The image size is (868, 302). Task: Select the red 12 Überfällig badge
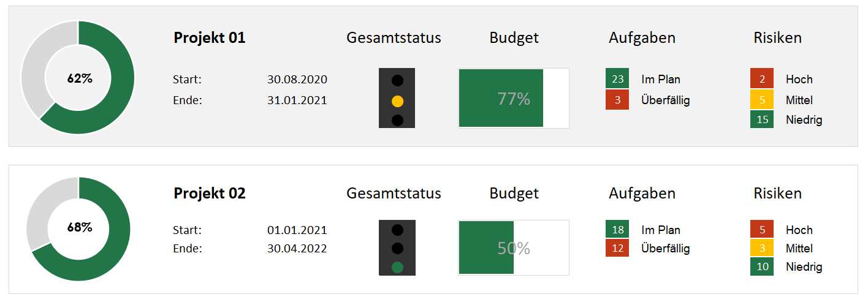click(x=617, y=248)
